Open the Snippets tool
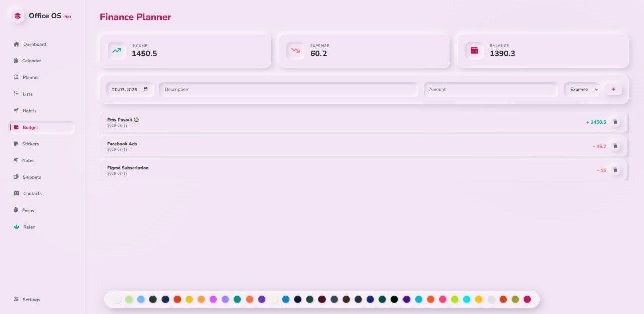The height and width of the screenshot is (314, 644). (x=31, y=177)
